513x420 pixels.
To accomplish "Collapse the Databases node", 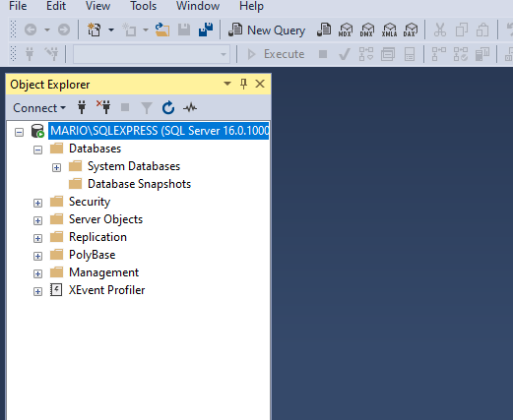I will [x=37, y=150].
